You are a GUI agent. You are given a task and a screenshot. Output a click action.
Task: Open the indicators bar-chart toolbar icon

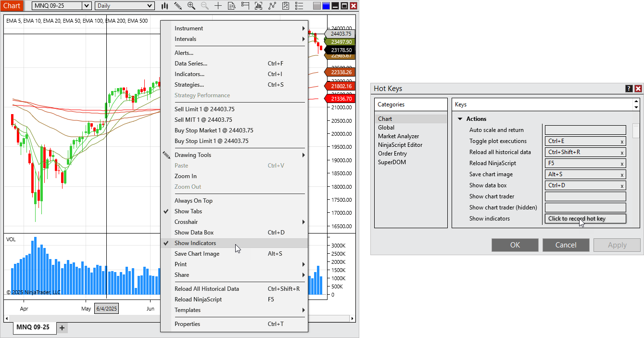pyautogui.click(x=259, y=6)
